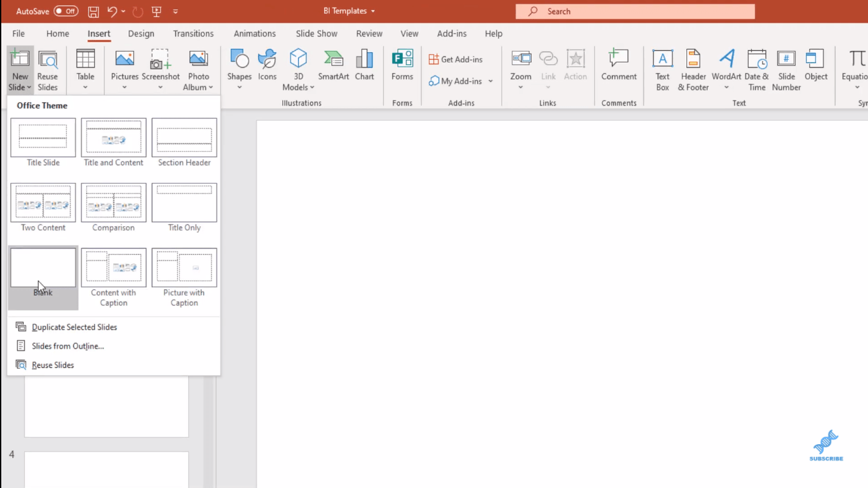Image resolution: width=868 pixels, height=488 pixels.
Task: Open the Icons gallery button
Action: [267, 65]
